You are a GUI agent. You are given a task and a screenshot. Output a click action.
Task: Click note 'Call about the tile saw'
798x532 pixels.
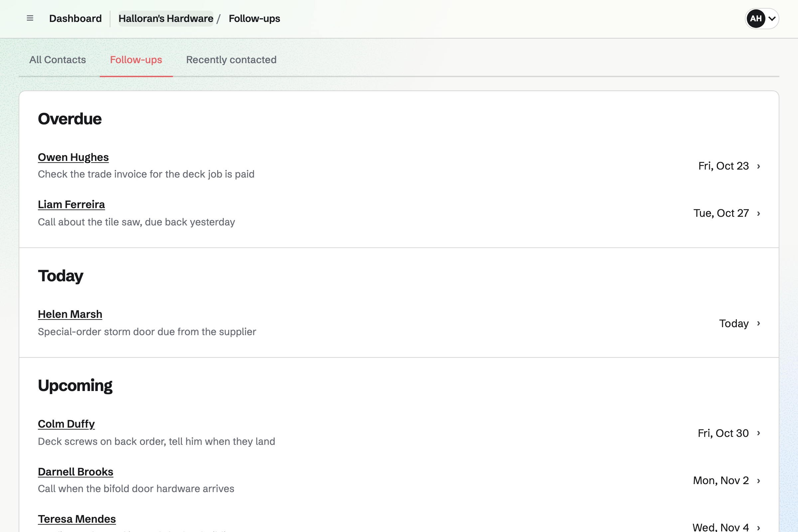136,222
